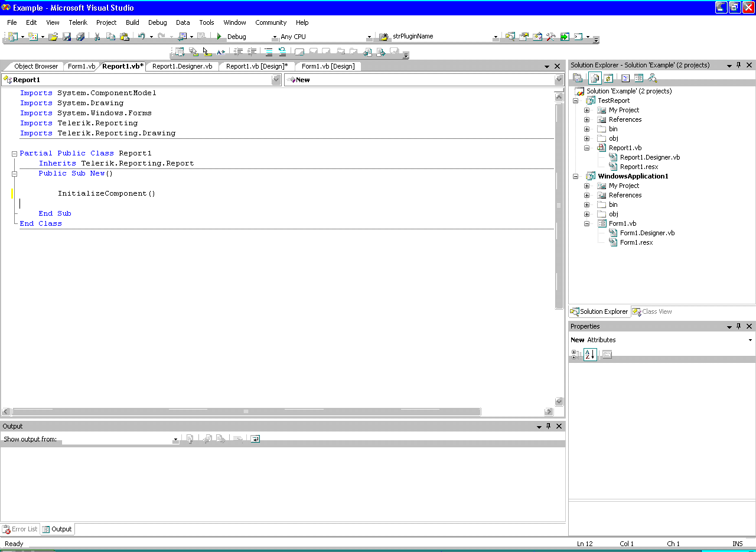Click the Save All toolbar icon

80,37
